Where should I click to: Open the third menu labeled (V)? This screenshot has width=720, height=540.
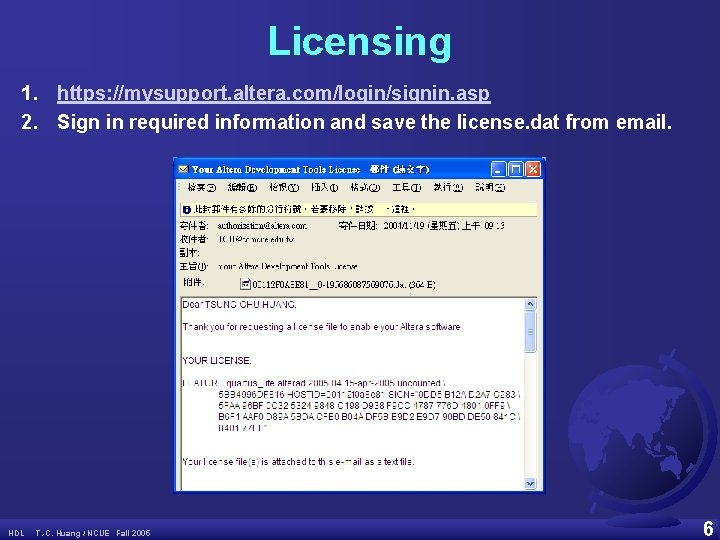[284, 187]
